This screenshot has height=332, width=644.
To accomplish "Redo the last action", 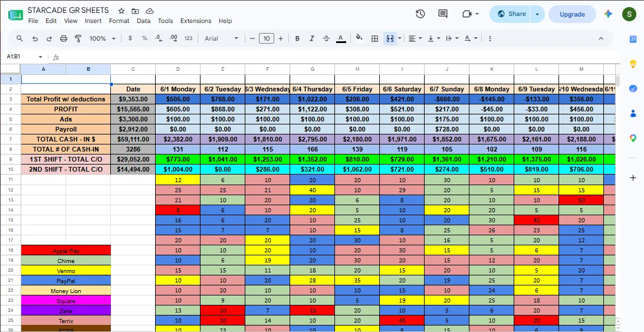I will 49,38.
